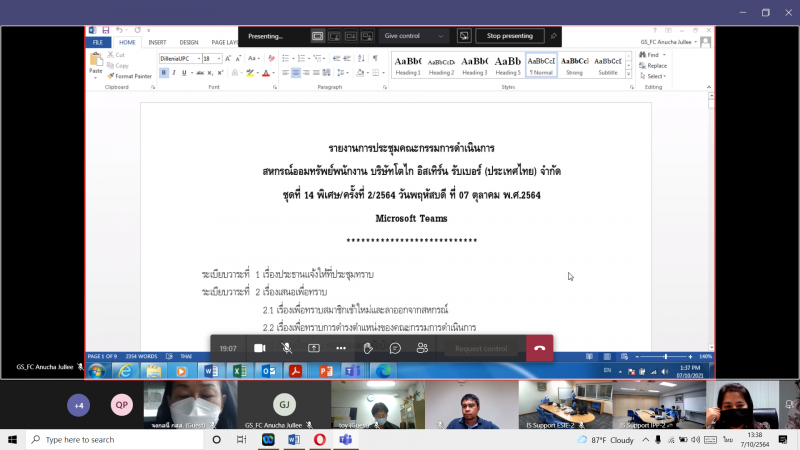
Task: Switch to Read Mode view icon
Action: (589, 357)
